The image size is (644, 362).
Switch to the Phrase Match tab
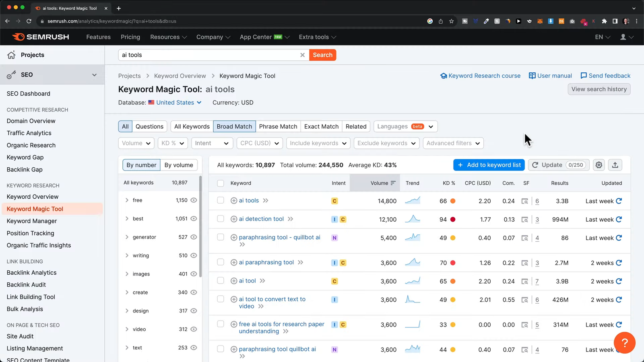coord(278,126)
